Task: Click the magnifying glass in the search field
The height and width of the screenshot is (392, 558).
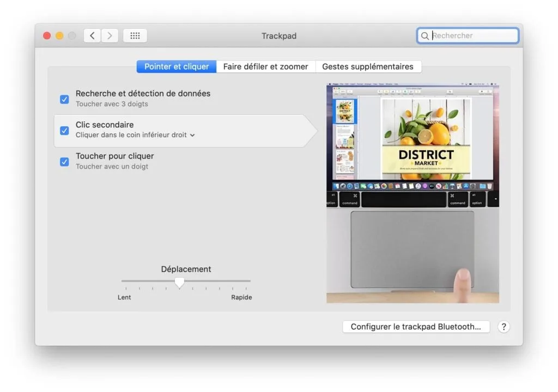Action: 425,35
